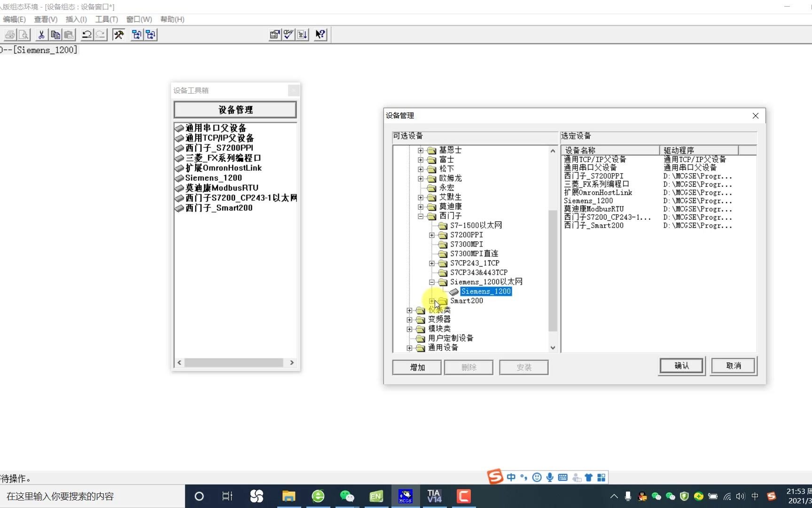Click the Redo toolbar icon

(101, 34)
